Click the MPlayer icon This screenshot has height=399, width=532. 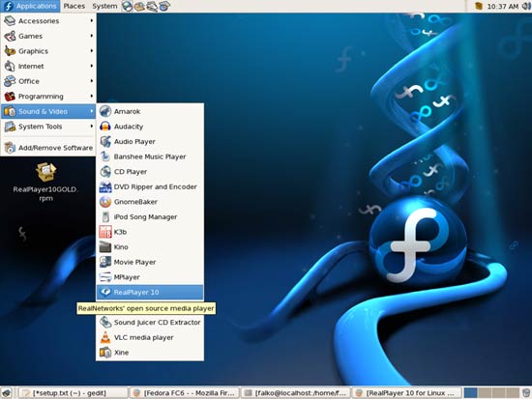point(105,277)
